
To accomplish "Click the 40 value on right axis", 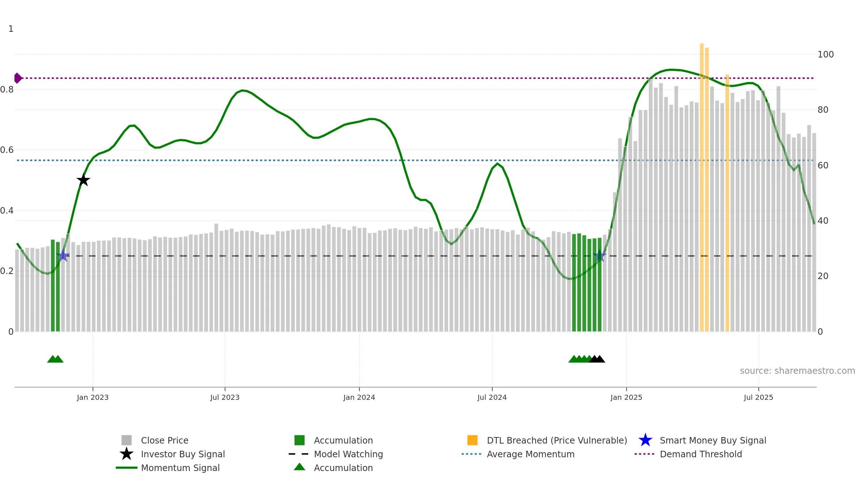I will point(823,221).
